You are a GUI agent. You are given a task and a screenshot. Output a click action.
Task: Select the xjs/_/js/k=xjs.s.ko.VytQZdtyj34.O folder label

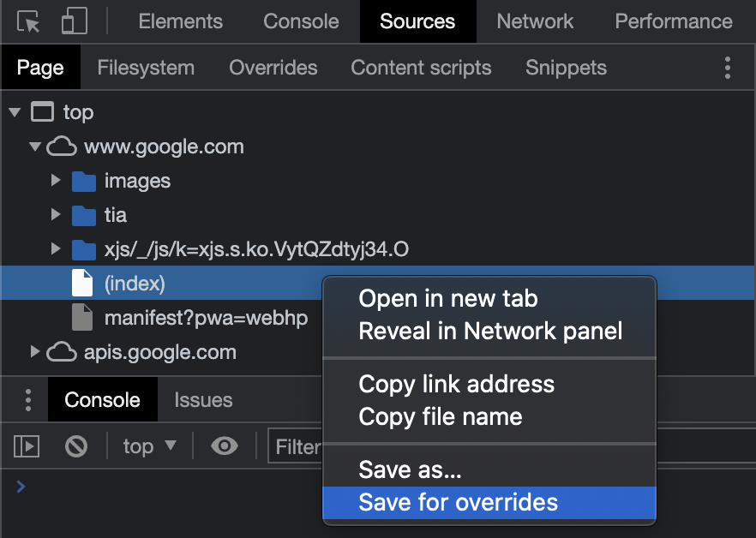256,249
